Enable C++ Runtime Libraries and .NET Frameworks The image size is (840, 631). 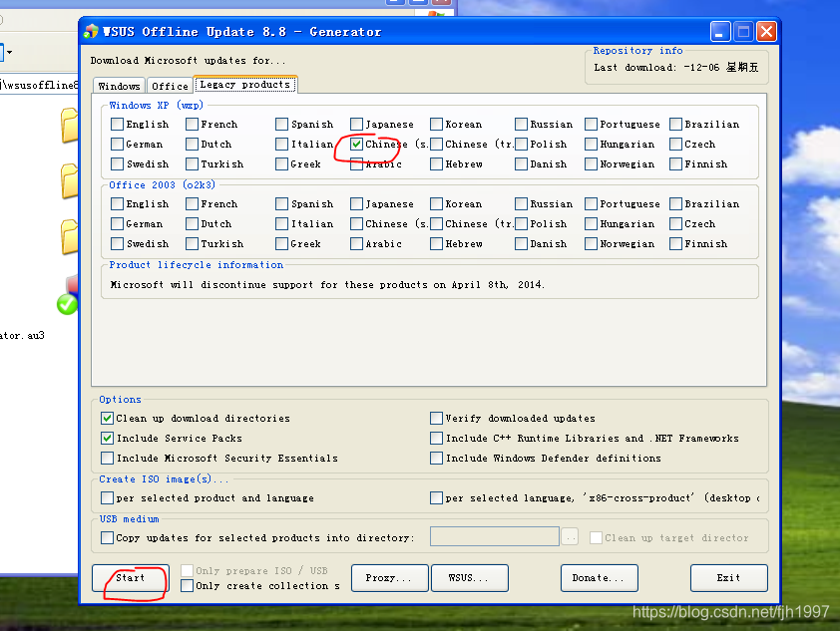click(437, 439)
